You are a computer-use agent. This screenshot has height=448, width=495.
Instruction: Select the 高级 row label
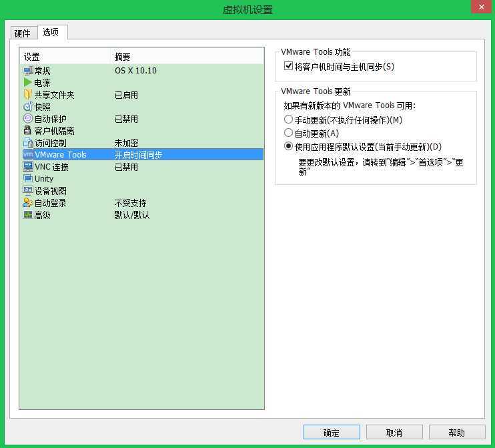coord(42,215)
